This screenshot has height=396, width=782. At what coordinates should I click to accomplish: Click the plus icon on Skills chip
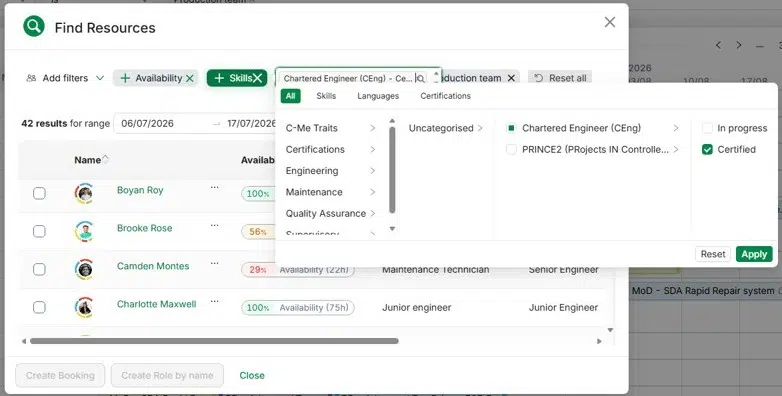pyautogui.click(x=218, y=78)
